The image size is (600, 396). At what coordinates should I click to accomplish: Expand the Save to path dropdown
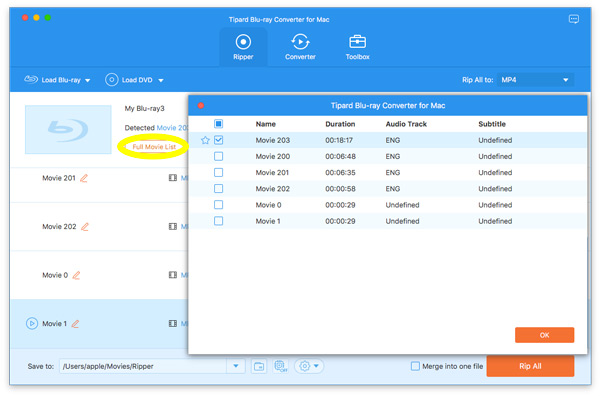click(236, 366)
